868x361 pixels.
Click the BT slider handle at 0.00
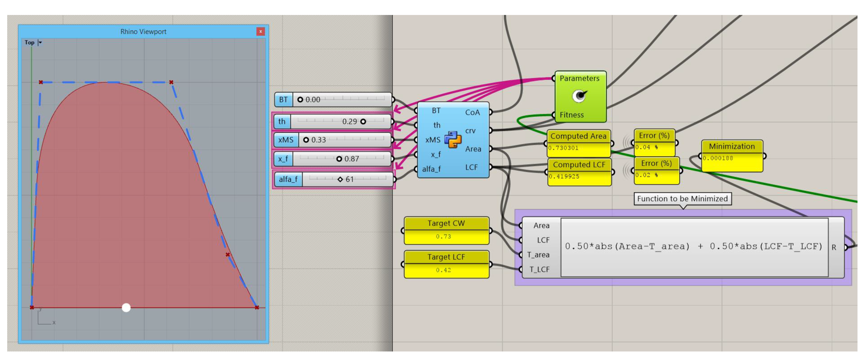(300, 100)
